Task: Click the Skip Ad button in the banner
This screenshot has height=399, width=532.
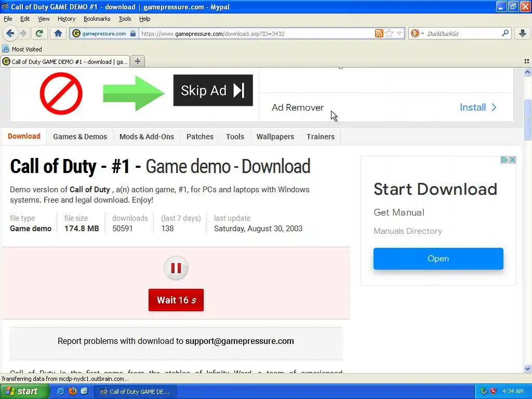Action: [213, 90]
